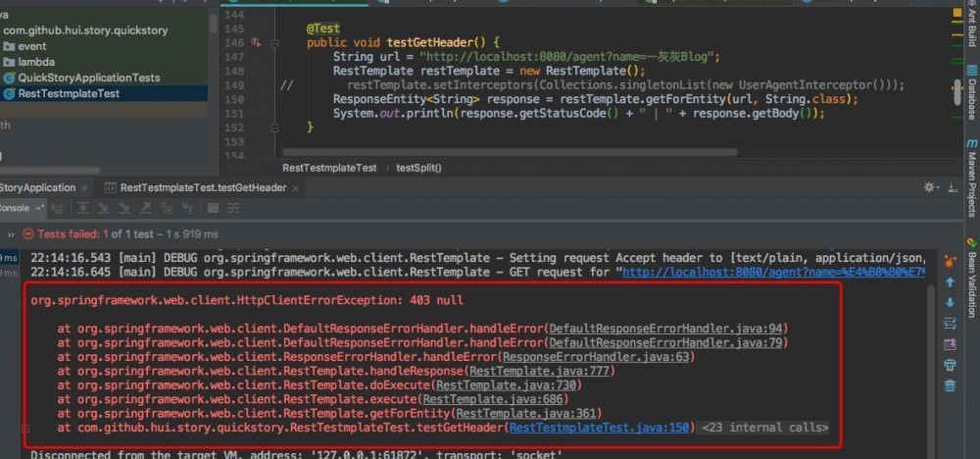
Task: Open the RestTemplate.java:361 link
Action: [526, 413]
